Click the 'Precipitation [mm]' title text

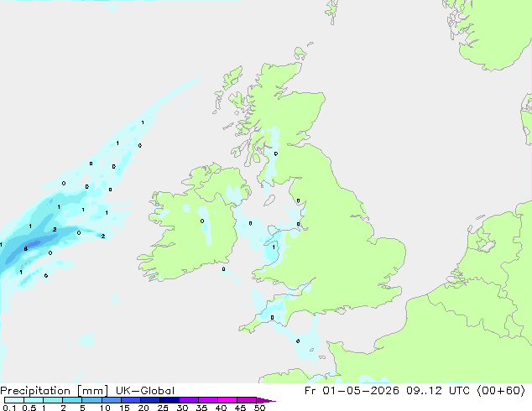(x=55, y=391)
